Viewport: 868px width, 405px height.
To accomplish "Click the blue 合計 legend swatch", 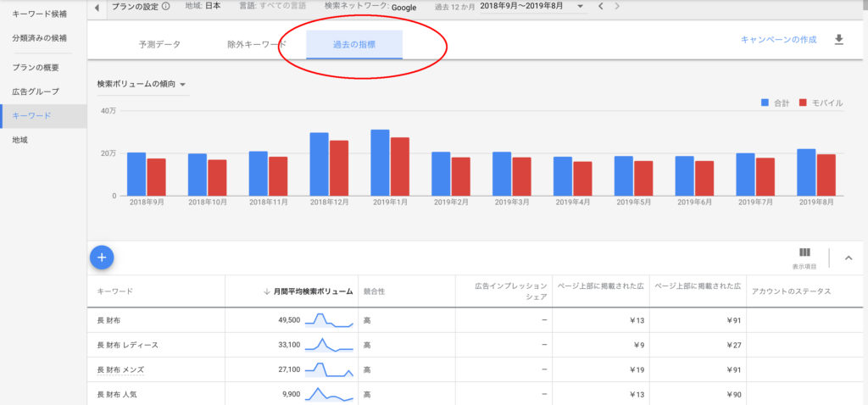I will click(x=765, y=103).
